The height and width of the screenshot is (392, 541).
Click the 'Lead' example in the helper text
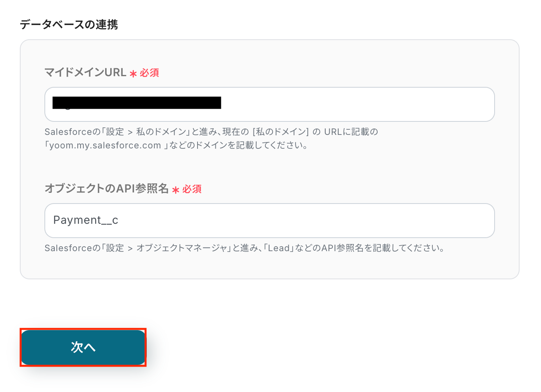click(279, 248)
